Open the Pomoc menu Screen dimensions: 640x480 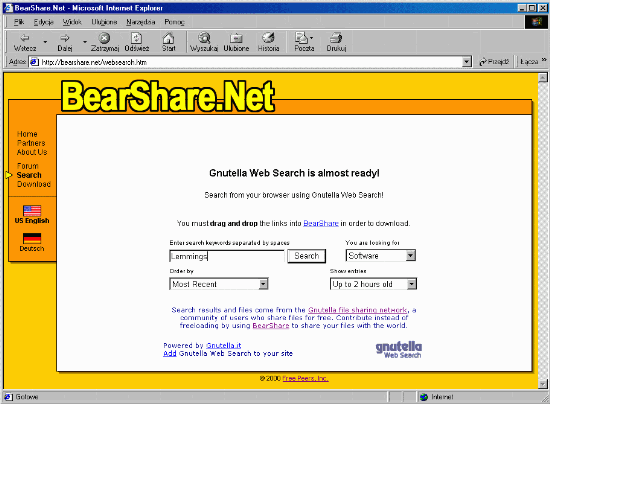point(174,22)
